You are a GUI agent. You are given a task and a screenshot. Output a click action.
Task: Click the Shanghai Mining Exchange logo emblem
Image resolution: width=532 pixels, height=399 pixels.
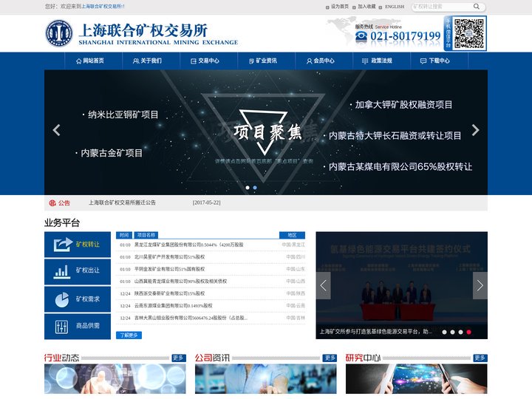pyautogui.click(x=59, y=33)
